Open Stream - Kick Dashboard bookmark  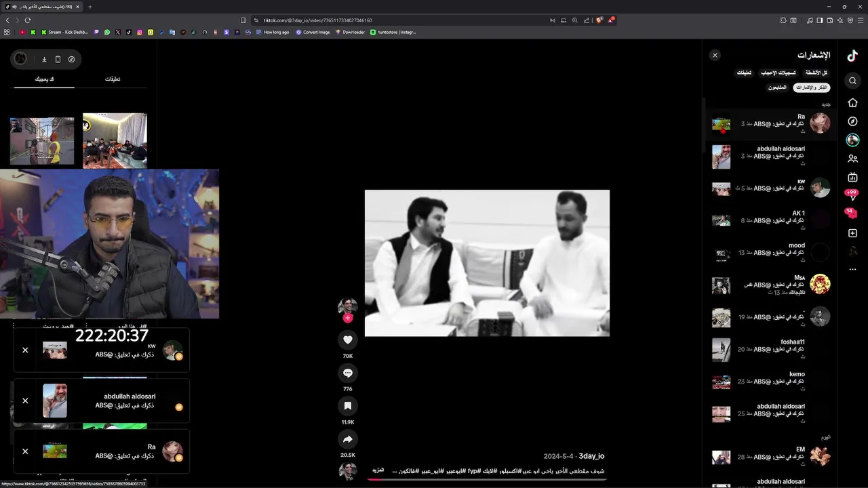pyautogui.click(x=65, y=32)
